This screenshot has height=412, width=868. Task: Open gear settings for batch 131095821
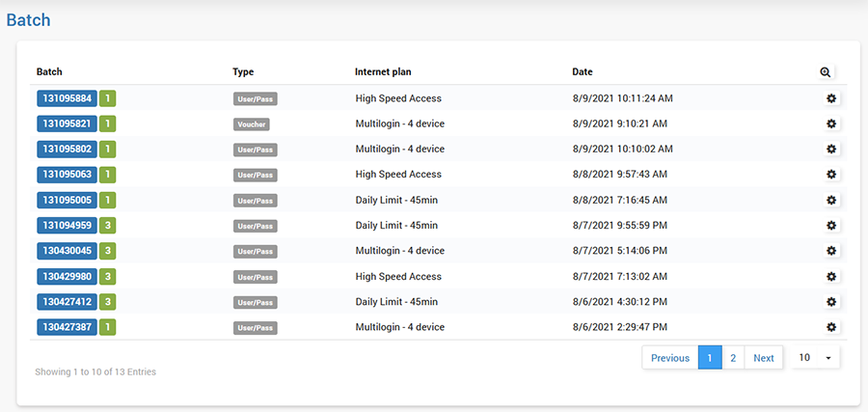pyautogui.click(x=831, y=124)
